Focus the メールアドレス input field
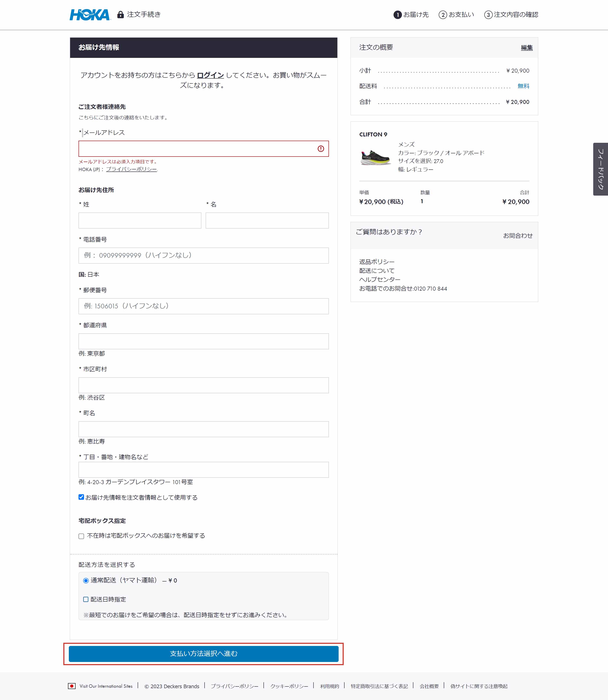 [x=204, y=149]
